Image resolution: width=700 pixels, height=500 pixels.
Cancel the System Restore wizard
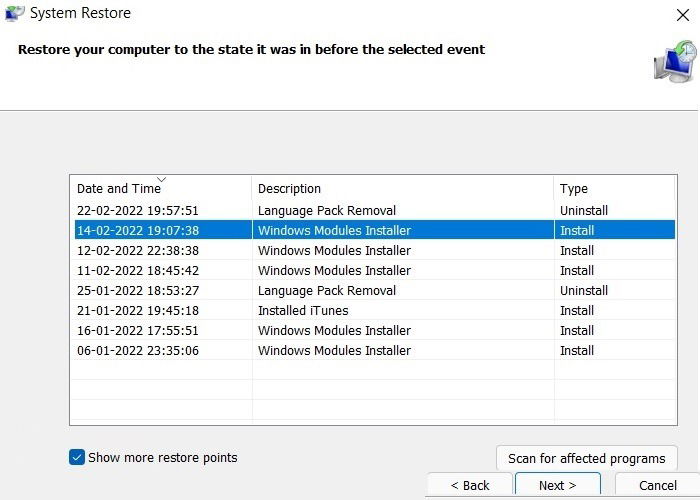click(657, 485)
